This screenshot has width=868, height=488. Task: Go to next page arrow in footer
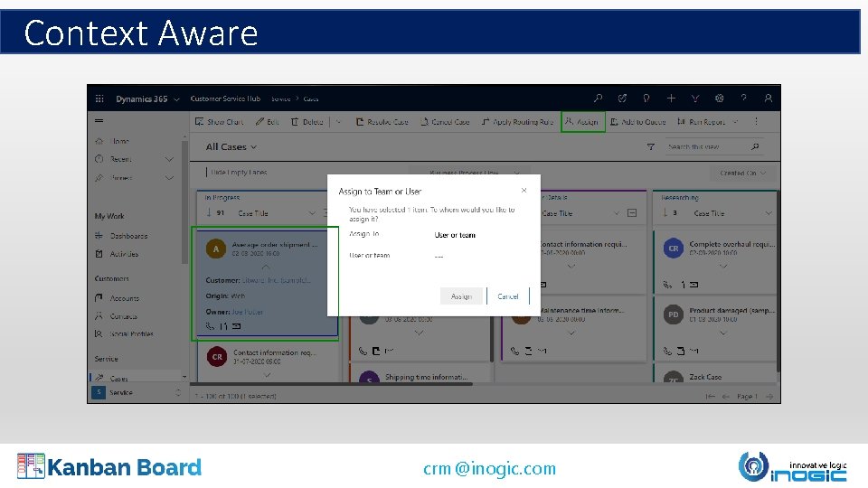coord(769,396)
